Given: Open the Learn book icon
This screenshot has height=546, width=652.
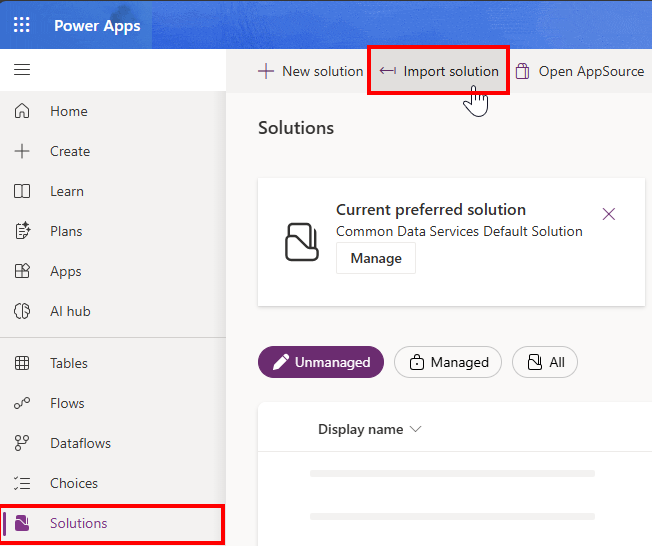Looking at the screenshot, I should click(x=22, y=191).
